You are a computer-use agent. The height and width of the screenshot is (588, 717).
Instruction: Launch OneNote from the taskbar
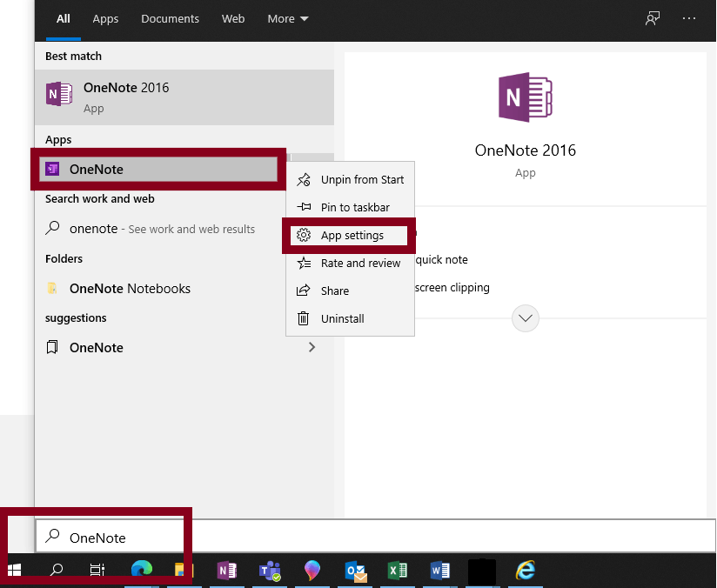227,570
